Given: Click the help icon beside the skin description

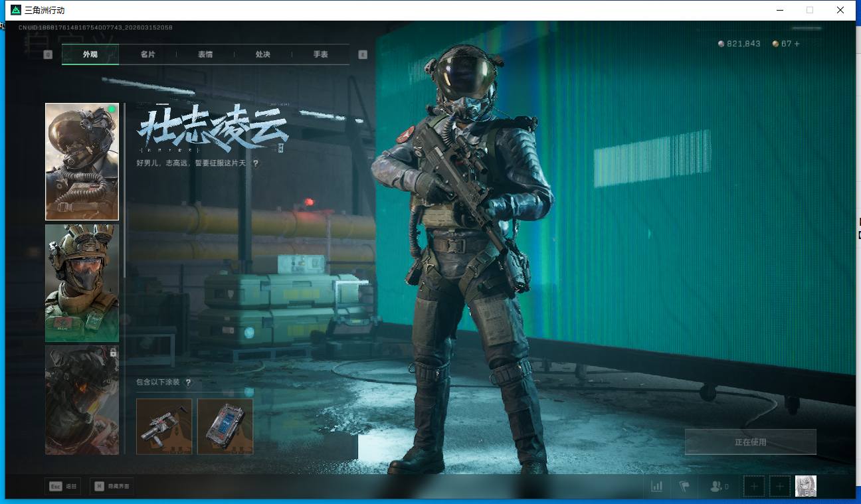Looking at the screenshot, I should tap(256, 163).
